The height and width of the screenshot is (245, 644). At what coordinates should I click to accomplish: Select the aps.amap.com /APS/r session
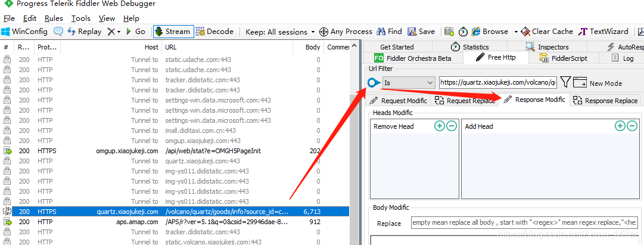(175, 222)
